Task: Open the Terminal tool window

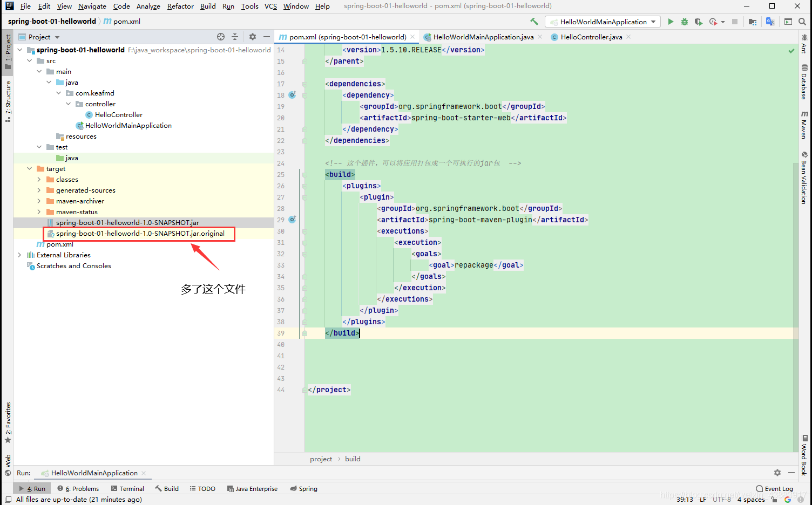Action: [x=127, y=488]
